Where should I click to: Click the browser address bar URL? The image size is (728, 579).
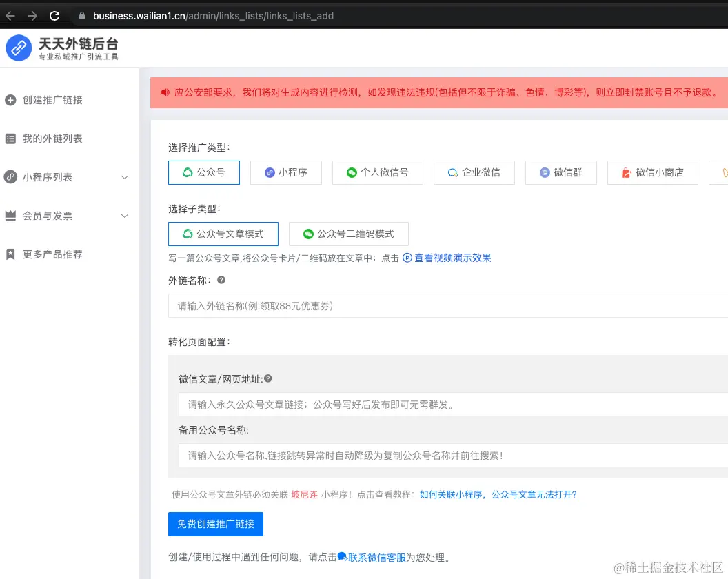tap(213, 16)
